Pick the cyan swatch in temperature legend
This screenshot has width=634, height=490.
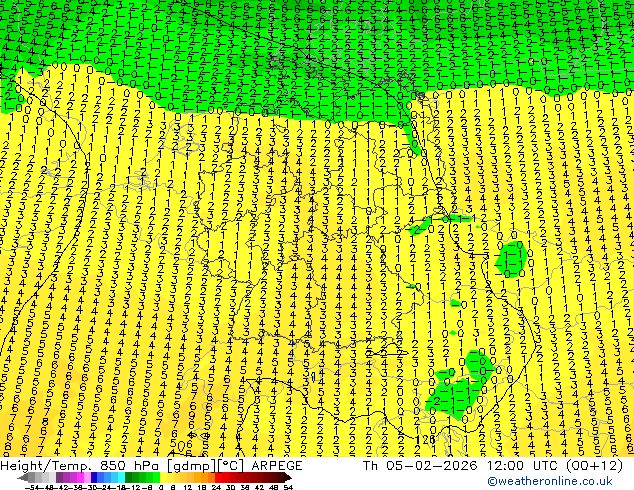(121, 477)
